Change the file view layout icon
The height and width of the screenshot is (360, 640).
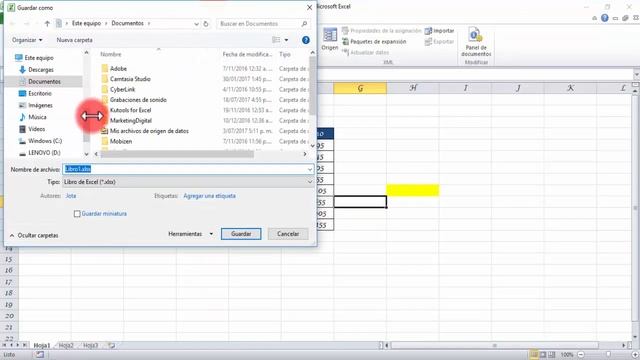click(x=276, y=40)
